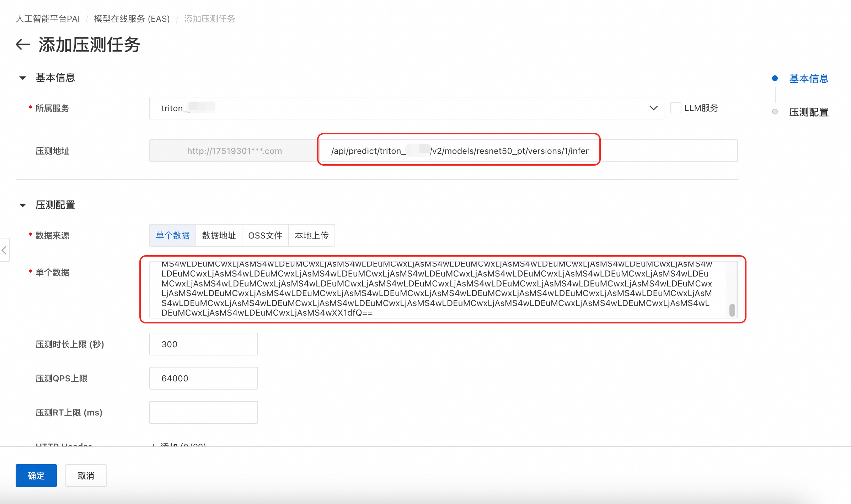The height and width of the screenshot is (504, 851).
Task: Go to 模型在线服务 (EAS) breadcrumb
Action: (132, 19)
